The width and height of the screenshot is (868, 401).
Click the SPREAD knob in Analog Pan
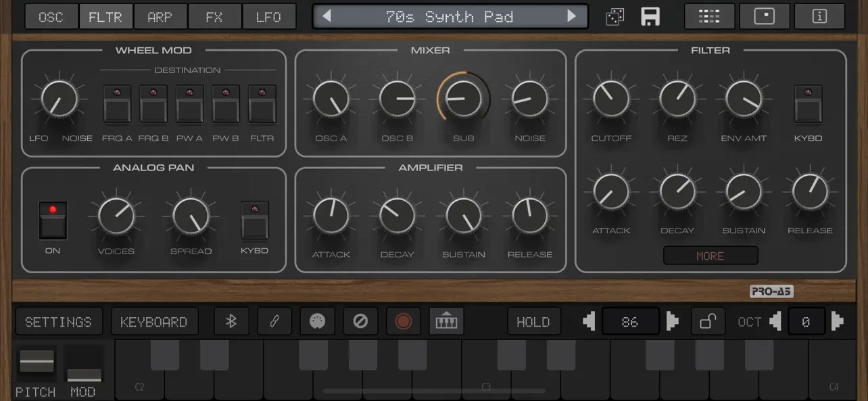191,216
